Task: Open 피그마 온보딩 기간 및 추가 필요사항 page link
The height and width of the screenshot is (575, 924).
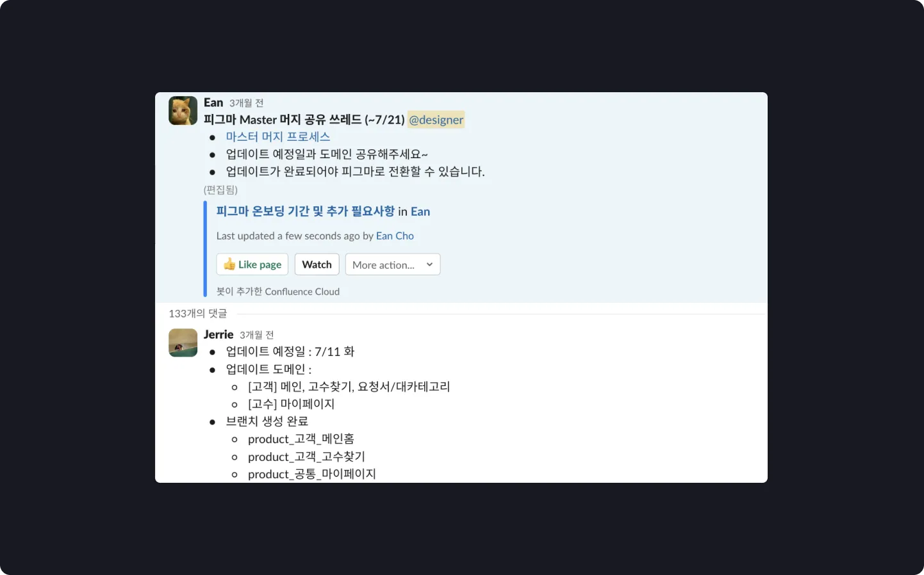Action: [305, 211]
